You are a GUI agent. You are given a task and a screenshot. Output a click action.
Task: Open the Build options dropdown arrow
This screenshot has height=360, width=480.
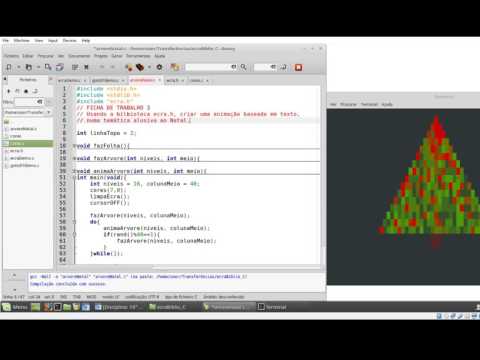149,67
